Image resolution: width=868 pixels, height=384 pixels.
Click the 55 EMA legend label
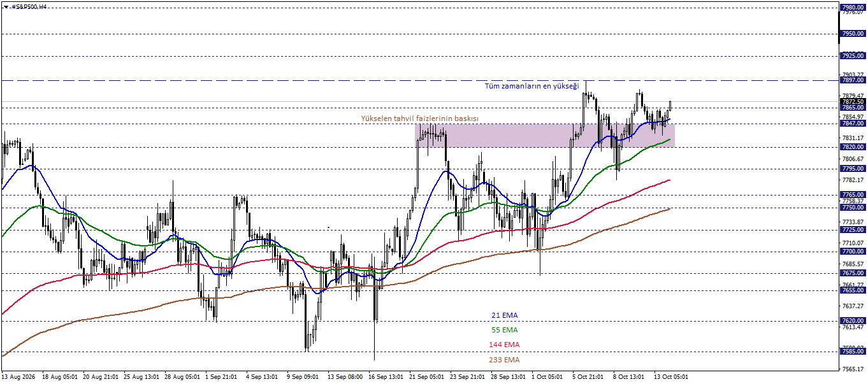(x=504, y=330)
